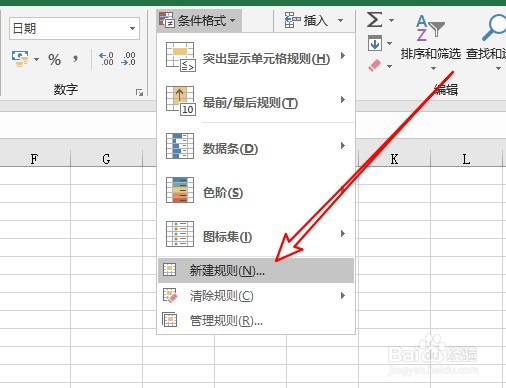Select column G header
506x388 pixels.
pos(106,159)
